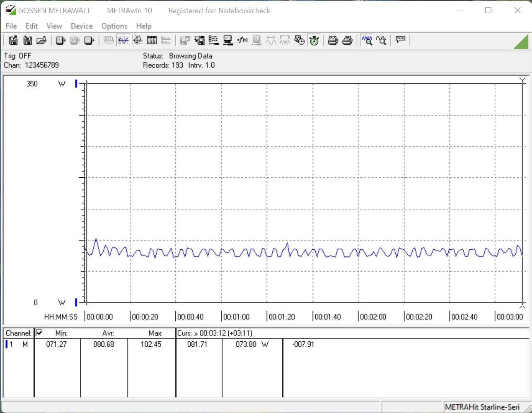Open the File menu
This screenshot has height=413, width=532.
pos(11,26)
